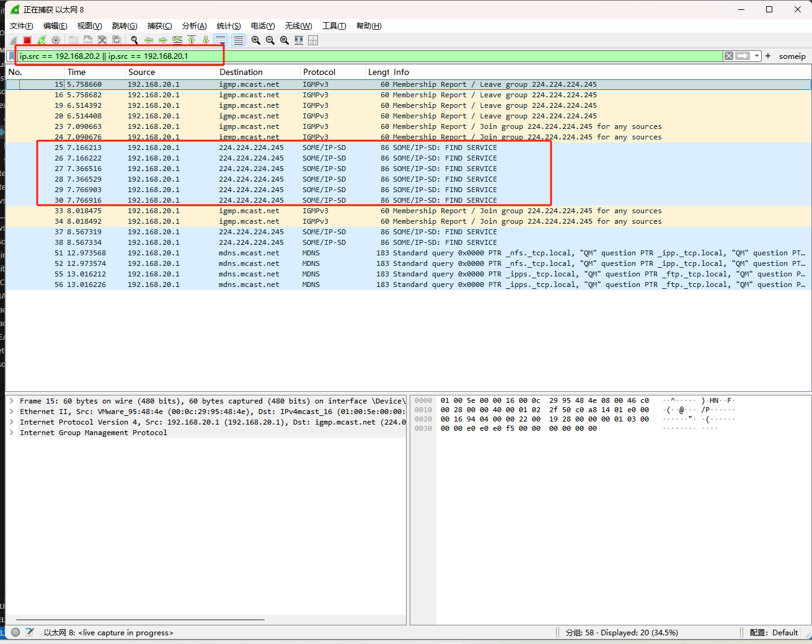Sort by the Info column header
The height and width of the screenshot is (644, 812).
tap(601, 72)
